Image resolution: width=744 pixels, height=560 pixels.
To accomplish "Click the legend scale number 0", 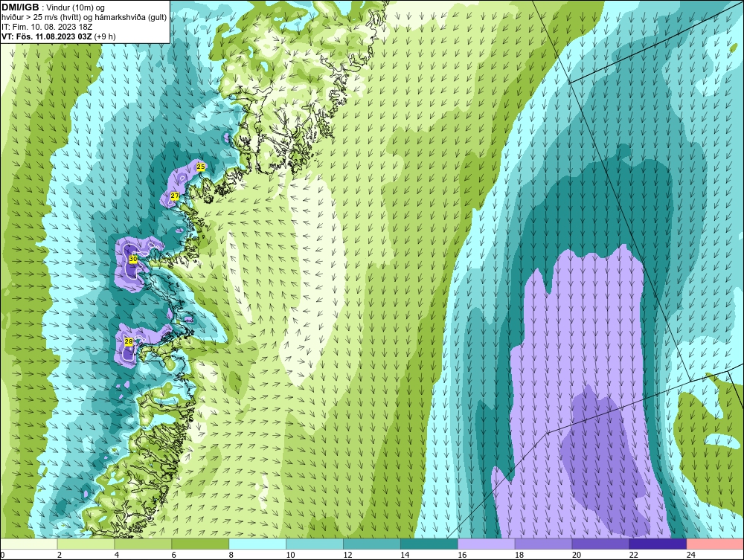I will pyautogui.click(x=2, y=555).
